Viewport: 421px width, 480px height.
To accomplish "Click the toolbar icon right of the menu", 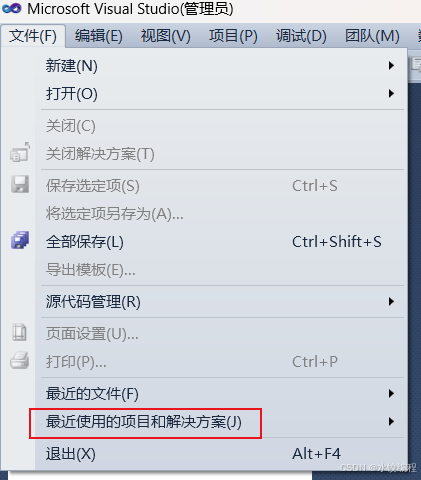I will pyautogui.click(x=416, y=65).
